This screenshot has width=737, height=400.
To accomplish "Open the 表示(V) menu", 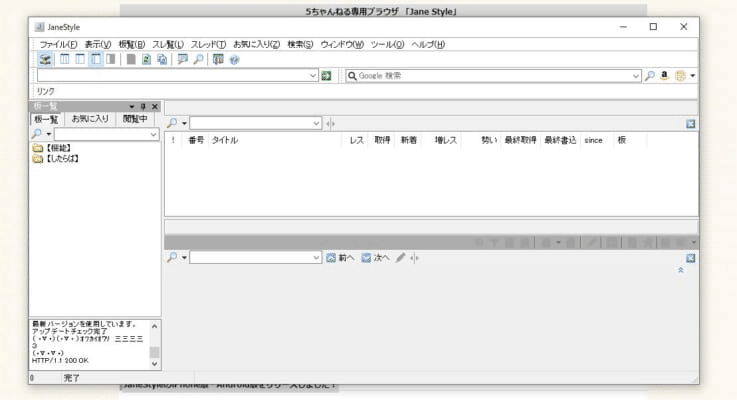I will [98, 44].
